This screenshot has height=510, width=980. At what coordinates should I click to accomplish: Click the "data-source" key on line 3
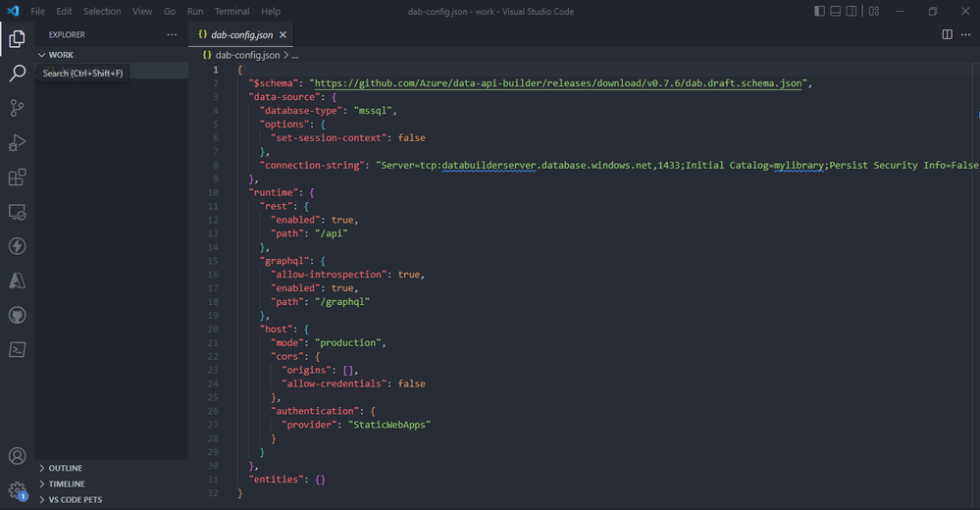285,97
